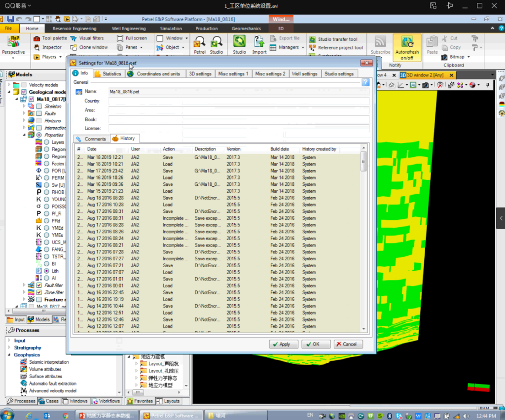505x420 pixels.
Task: Open a Clone window
Action: (x=89, y=47)
